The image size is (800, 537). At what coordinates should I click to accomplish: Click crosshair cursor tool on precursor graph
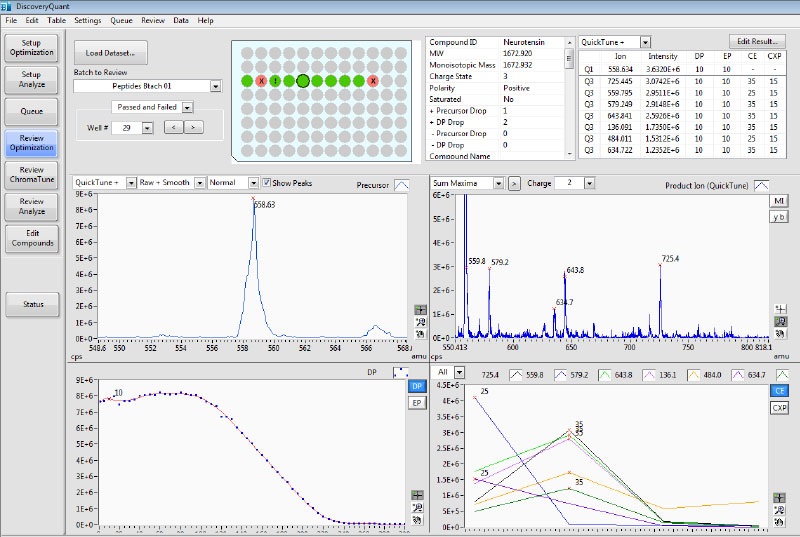pyautogui.click(x=420, y=311)
